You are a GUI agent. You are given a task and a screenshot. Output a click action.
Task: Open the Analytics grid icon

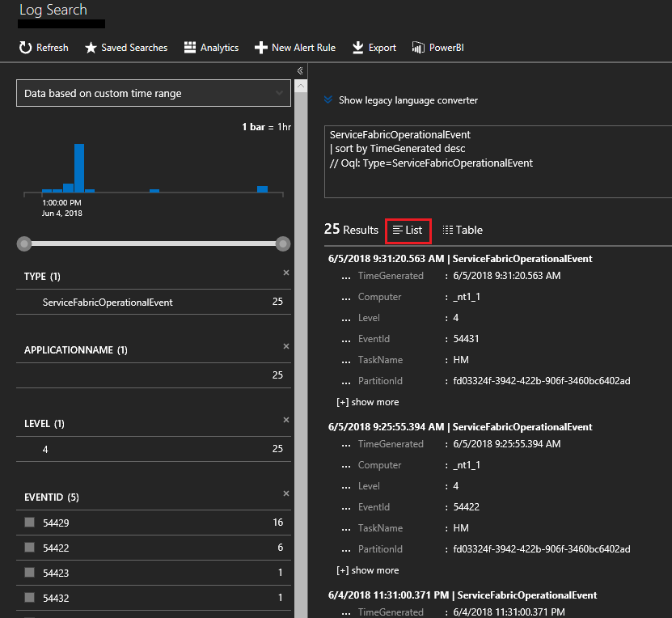pos(190,48)
